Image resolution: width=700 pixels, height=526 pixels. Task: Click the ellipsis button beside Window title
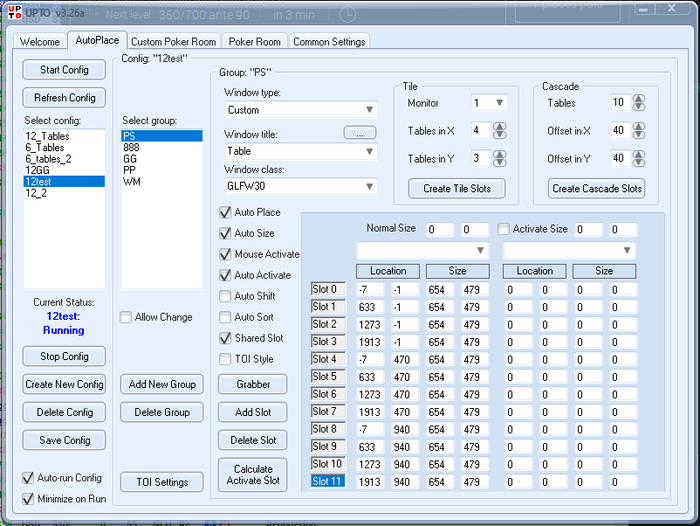(359, 133)
